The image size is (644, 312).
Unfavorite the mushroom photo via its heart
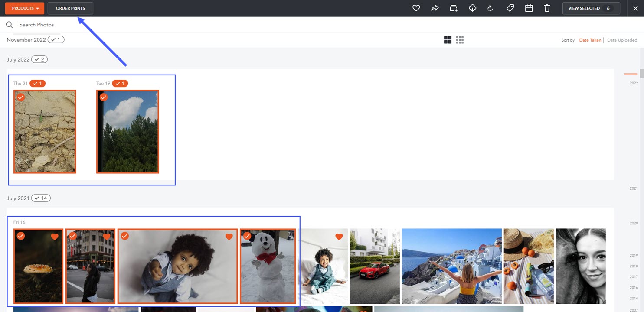pyautogui.click(x=55, y=237)
